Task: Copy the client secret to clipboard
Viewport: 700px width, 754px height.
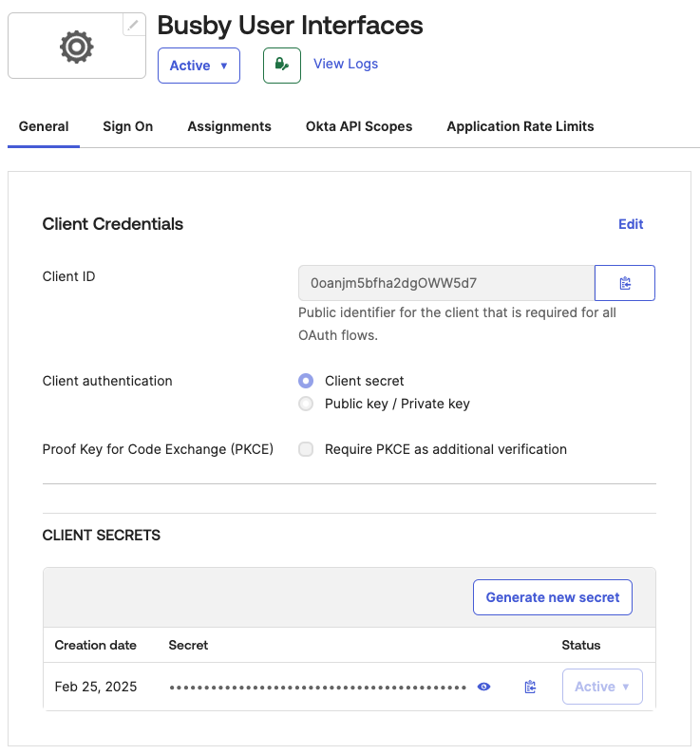Action: pos(530,687)
